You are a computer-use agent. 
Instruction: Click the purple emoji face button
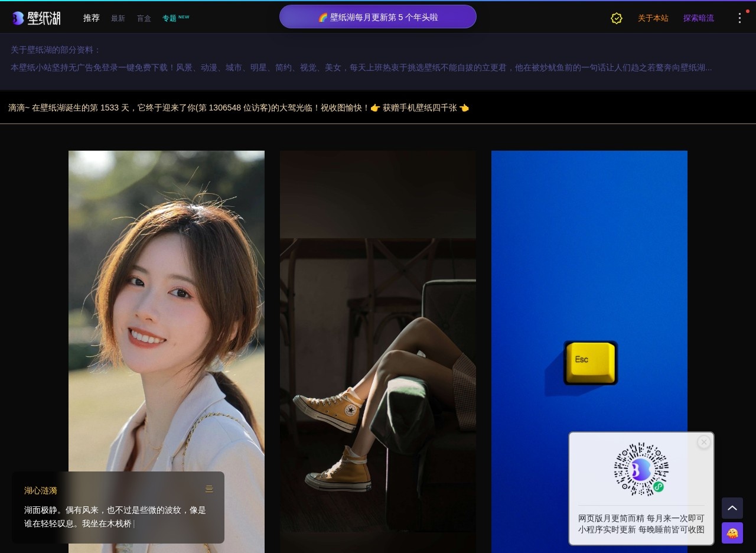[x=732, y=533]
